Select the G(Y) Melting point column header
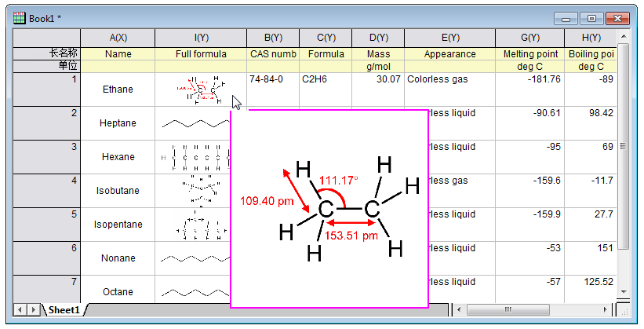 [x=529, y=38]
